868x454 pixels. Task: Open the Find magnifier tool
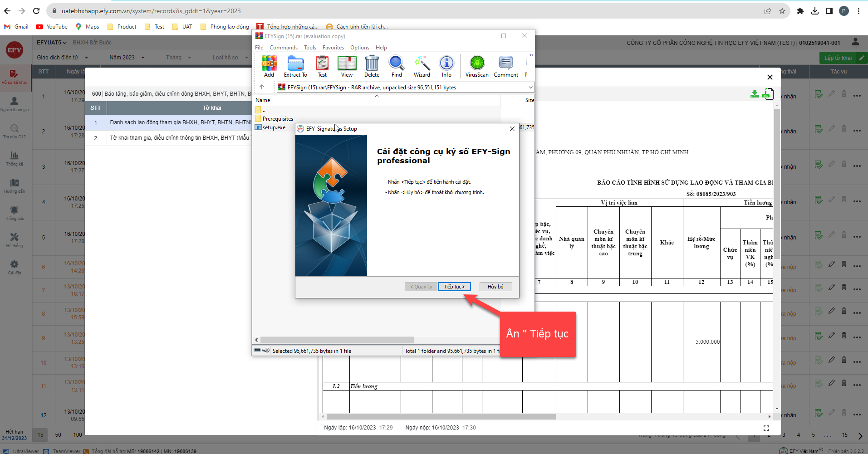coord(397,66)
